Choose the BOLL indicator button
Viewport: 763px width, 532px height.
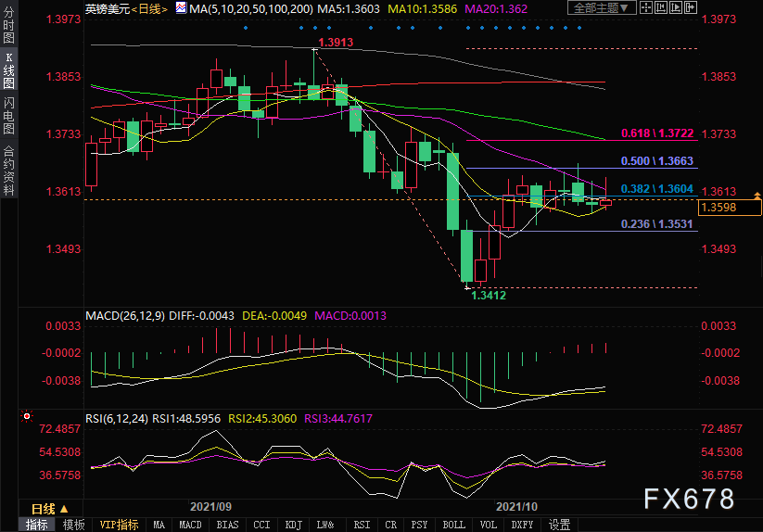(453, 525)
